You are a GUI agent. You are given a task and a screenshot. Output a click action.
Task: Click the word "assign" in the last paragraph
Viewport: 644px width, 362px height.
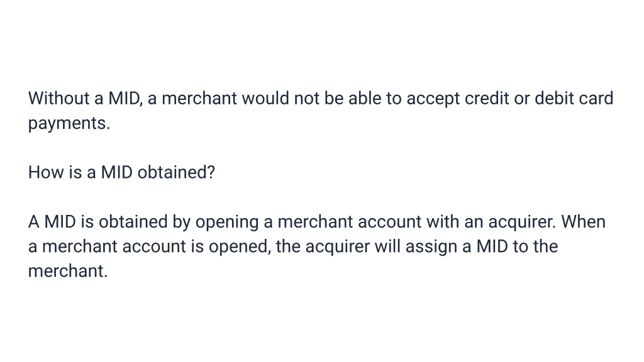point(431,247)
